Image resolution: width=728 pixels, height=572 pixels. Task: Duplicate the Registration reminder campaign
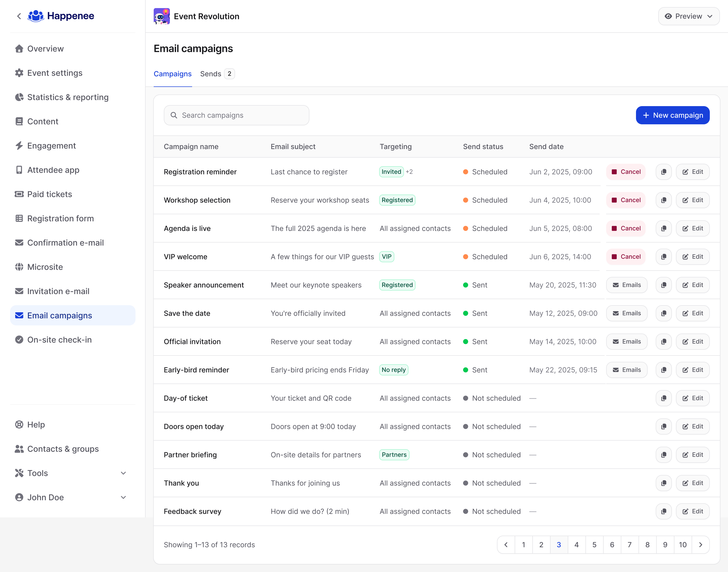[x=663, y=172]
